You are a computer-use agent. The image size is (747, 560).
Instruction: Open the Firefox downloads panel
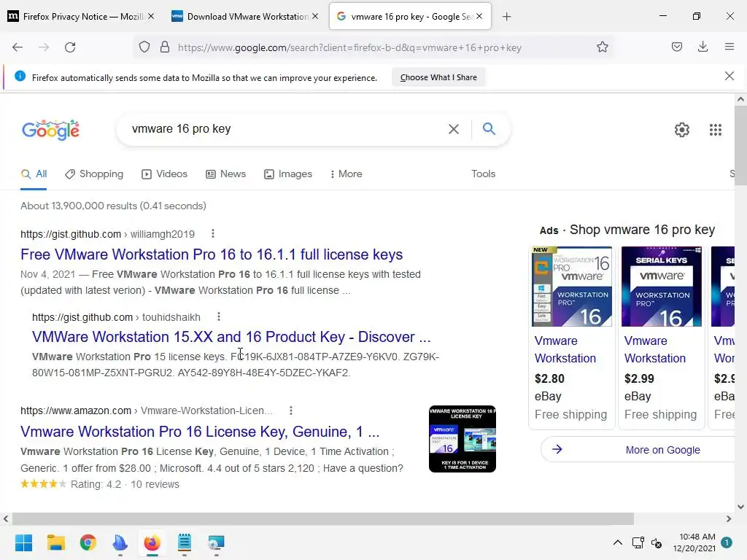point(703,47)
